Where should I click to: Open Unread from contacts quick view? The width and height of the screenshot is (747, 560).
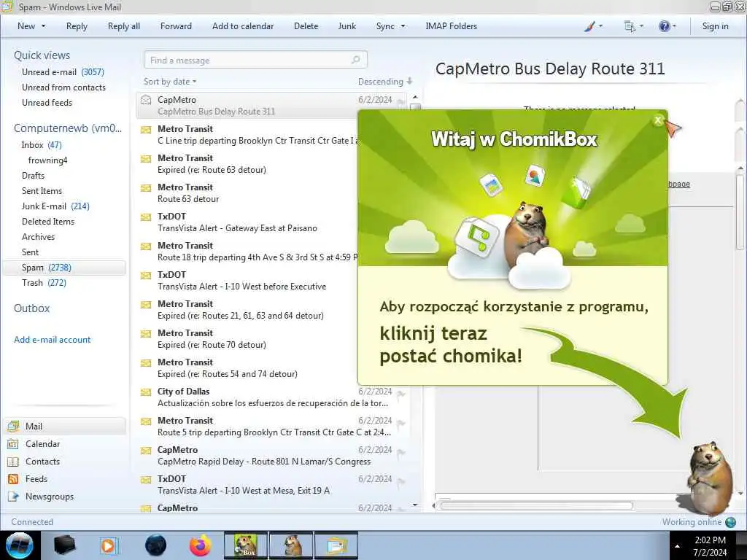[x=63, y=87]
